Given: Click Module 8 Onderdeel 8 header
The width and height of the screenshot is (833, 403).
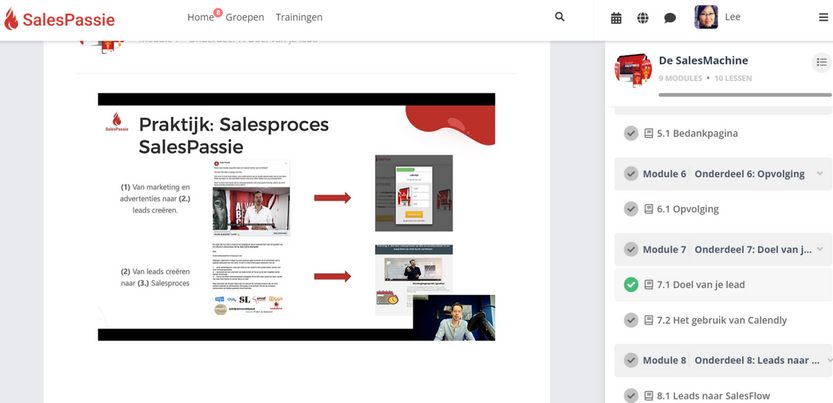Looking at the screenshot, I should [723, 360].
